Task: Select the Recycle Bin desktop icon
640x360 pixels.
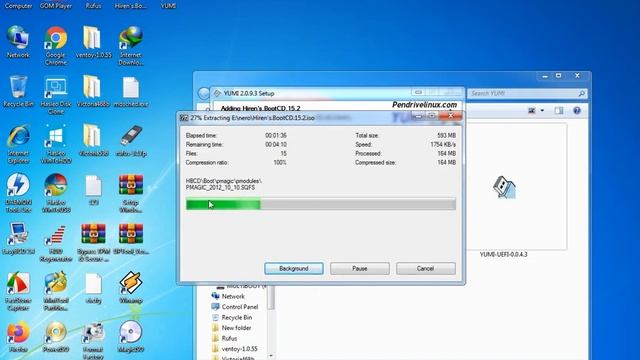Action: [x=18, y=91]
